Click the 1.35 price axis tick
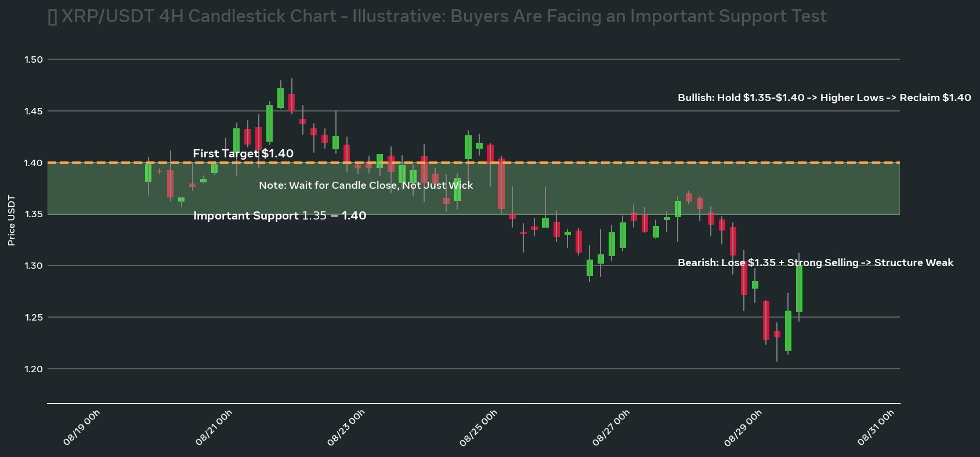980x457 pixels. (x=34, y=214)
